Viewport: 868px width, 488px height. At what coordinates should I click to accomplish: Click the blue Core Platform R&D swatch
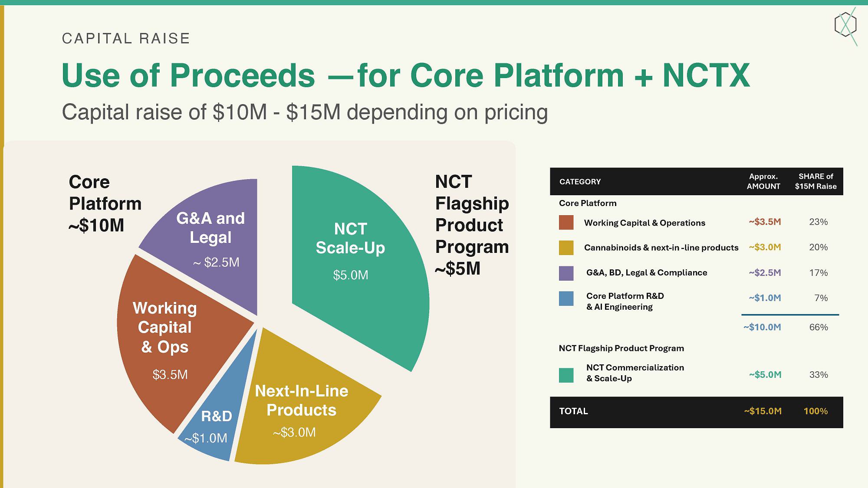pos(566,298)
